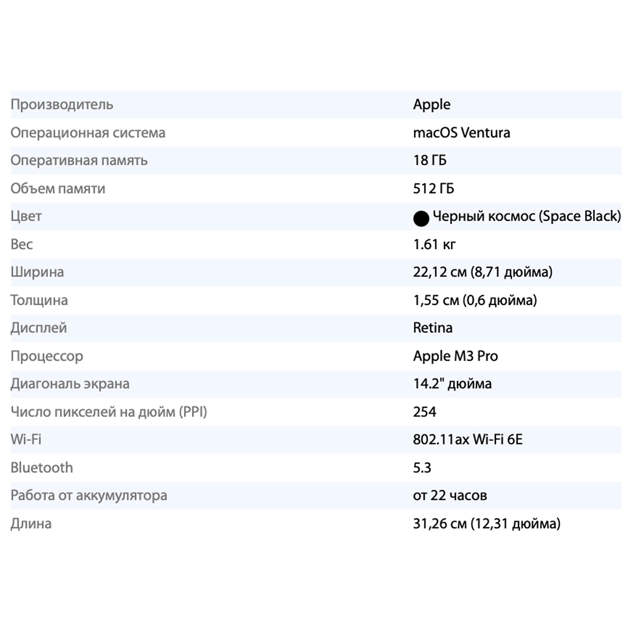Viewport: 644px width, 644px height.
Task: Click the 1.61 кг weight value
Action: pos(434,244)
